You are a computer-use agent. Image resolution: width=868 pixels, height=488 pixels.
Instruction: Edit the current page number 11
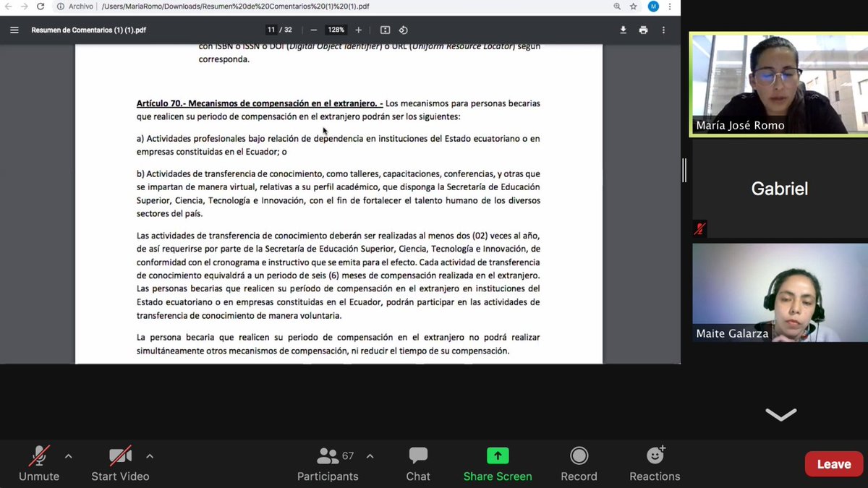click(x=271, y=30)
